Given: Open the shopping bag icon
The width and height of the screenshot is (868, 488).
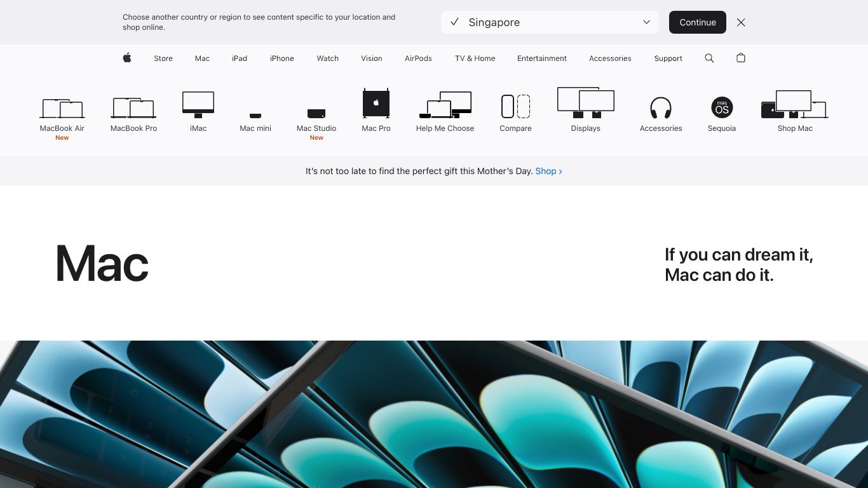Looking at the screenshot, I should [741, 58].
